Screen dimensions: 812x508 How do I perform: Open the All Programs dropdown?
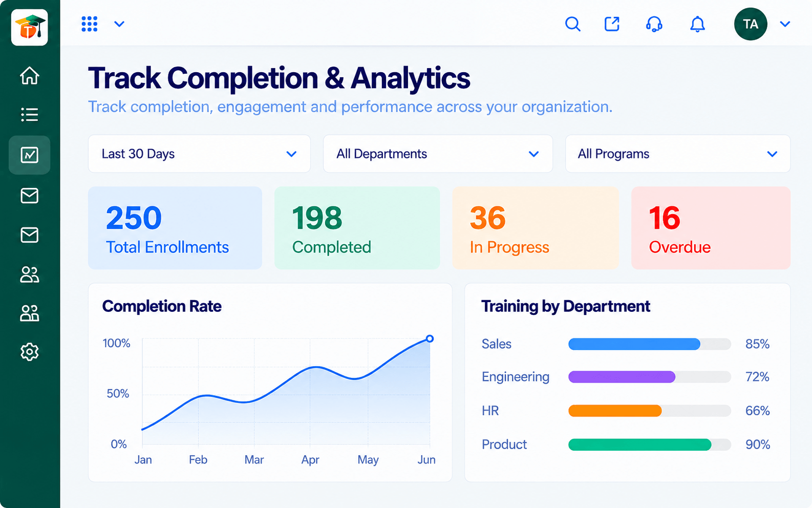click(678, 154)
